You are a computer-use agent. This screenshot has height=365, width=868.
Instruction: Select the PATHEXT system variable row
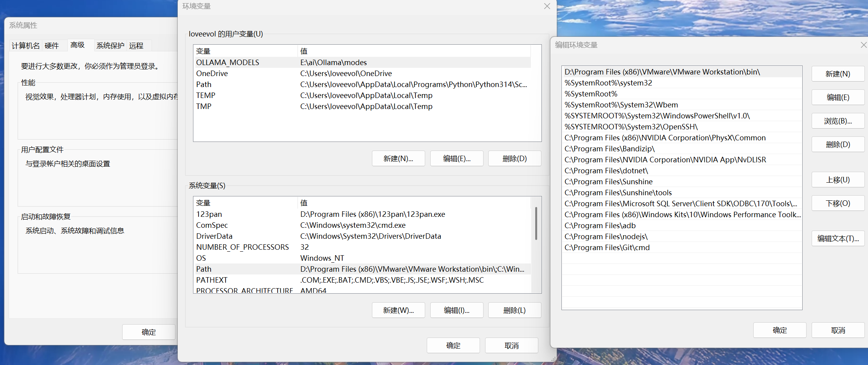(x=362, y=280)
